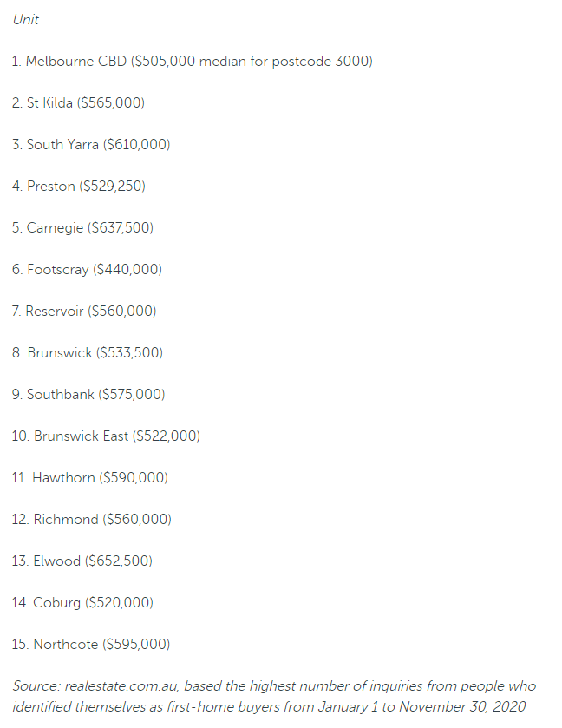The image size is (562, 728).
Task: Click the 'Unit' heading text
Action: coord(26,19)
